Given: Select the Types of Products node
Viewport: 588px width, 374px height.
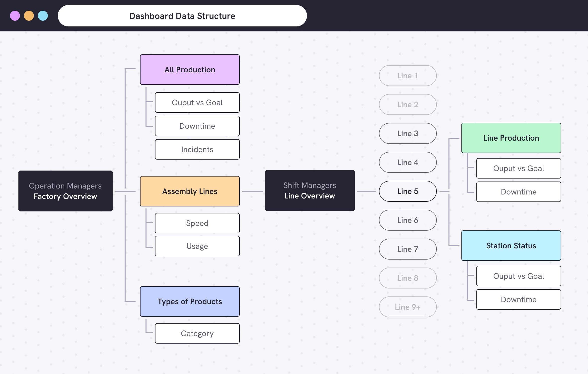Looking at the screenshot, I should coord(190,301).
